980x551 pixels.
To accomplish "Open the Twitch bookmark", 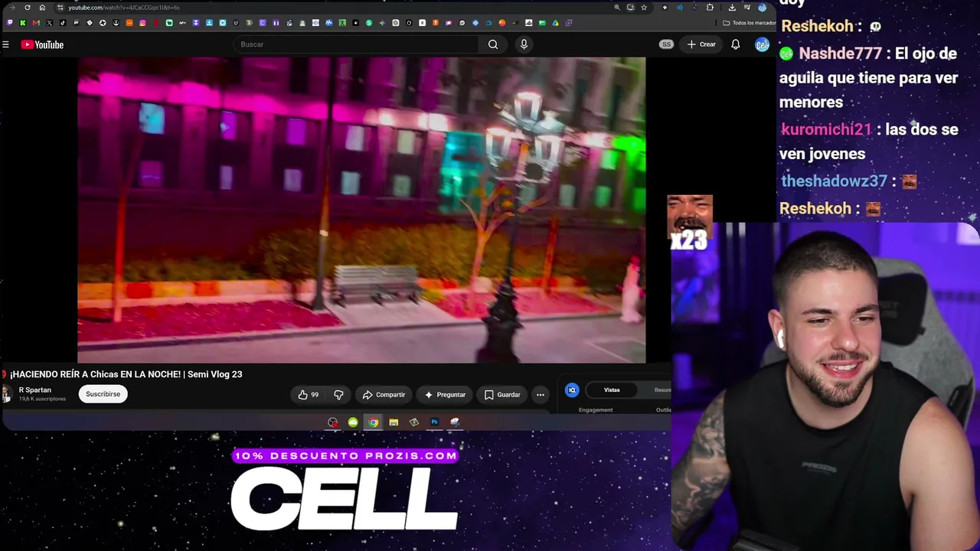I will pyautogui.click(x=10, y=23).
